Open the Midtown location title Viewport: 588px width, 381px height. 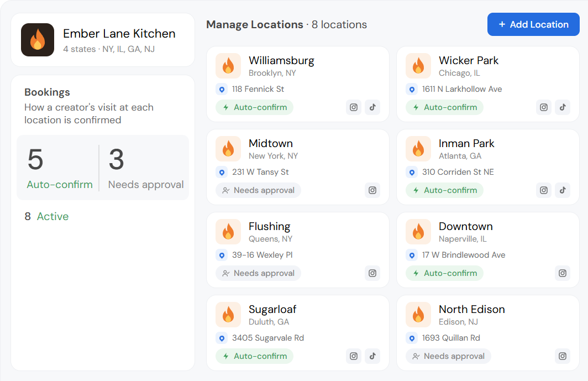click(271, 143)
